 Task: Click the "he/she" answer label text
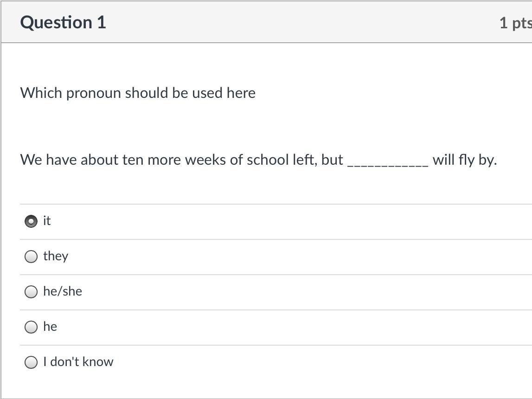63,291
